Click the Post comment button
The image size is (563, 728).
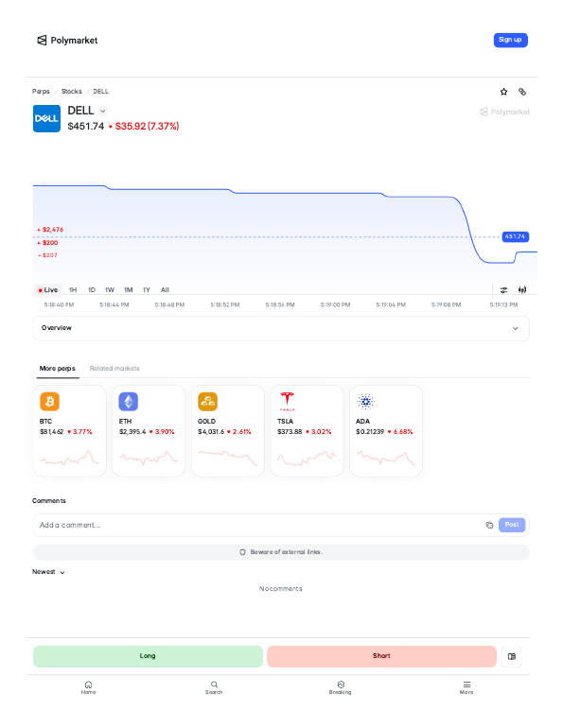[512, 525]
